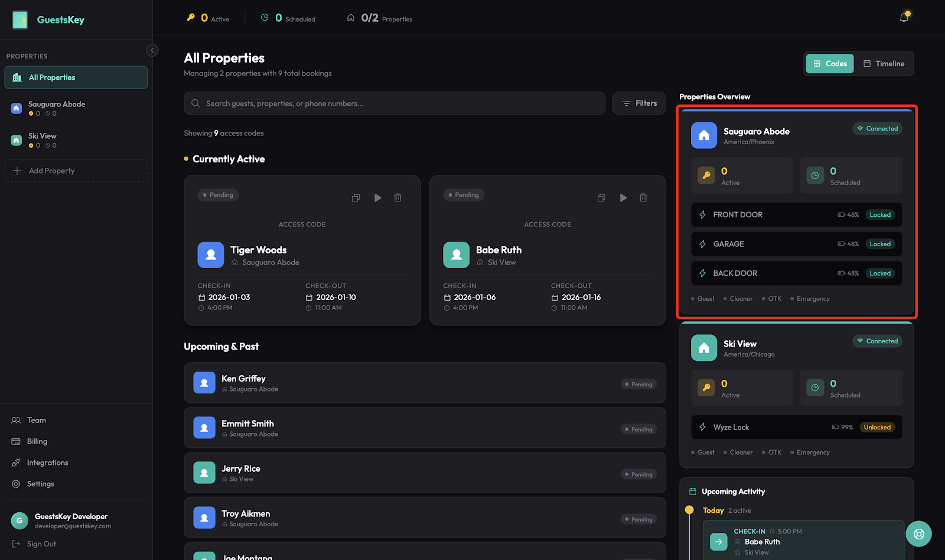Image resolution: width=945 pixels, height=560 pixels.
Task: Open Settings from the sidebar menu
Action: [40, 483]
